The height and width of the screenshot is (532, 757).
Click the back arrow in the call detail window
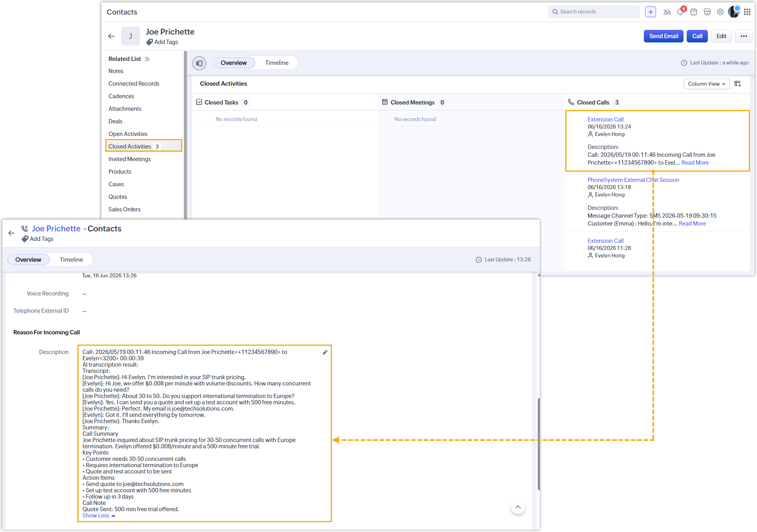click(x=11, y=233)
